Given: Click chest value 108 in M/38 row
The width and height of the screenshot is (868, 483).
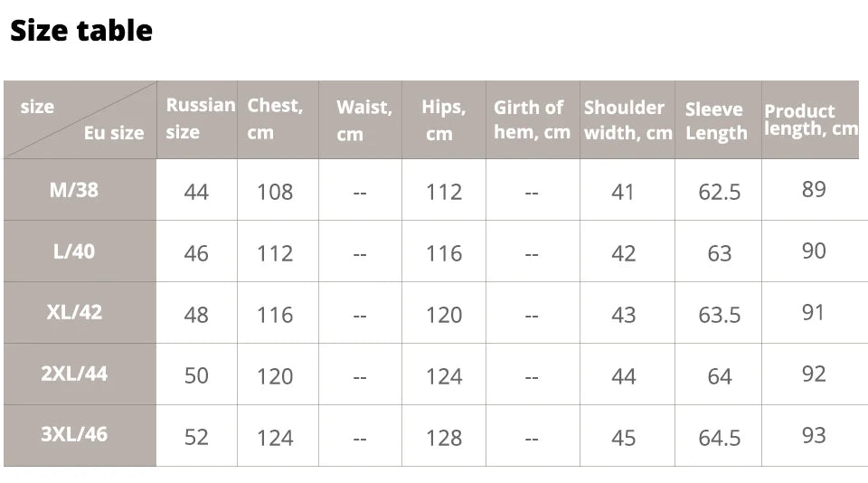Looking at the screenshot, I should [x=275, y=192].
